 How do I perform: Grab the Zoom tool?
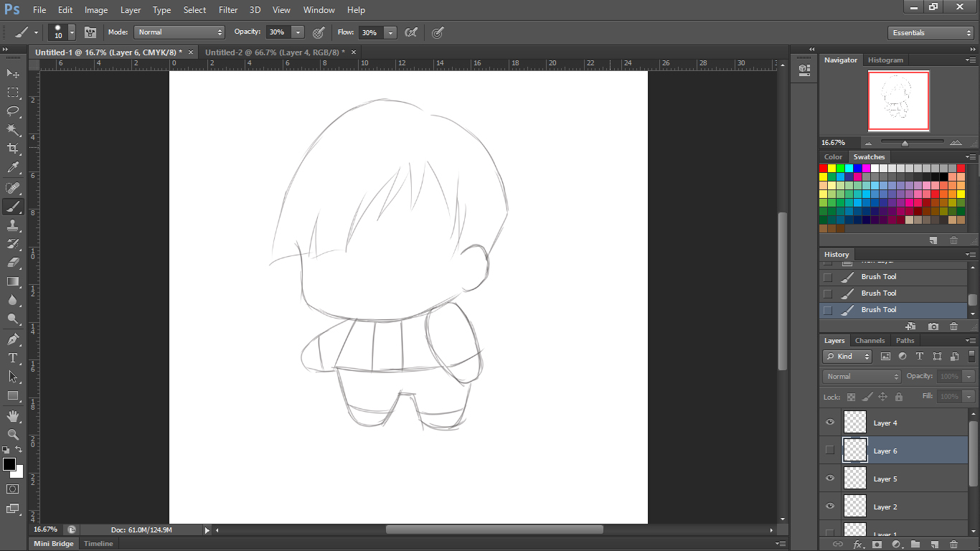11,434
